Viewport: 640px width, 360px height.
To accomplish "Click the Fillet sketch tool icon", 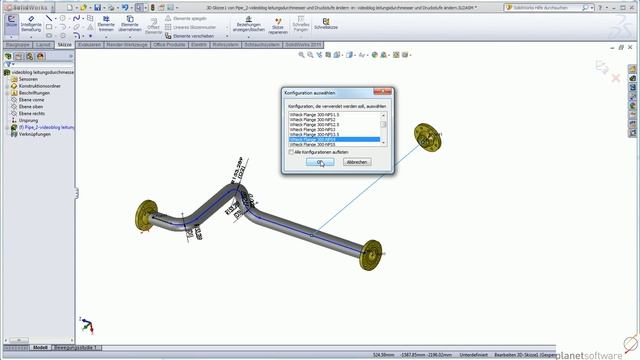I will pyautogui.click(x=76, y=36).
